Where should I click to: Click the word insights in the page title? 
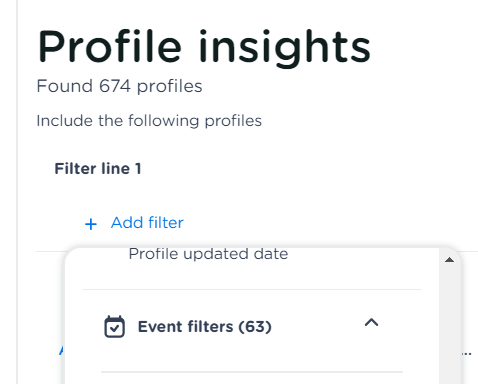[x=285, y=48]
